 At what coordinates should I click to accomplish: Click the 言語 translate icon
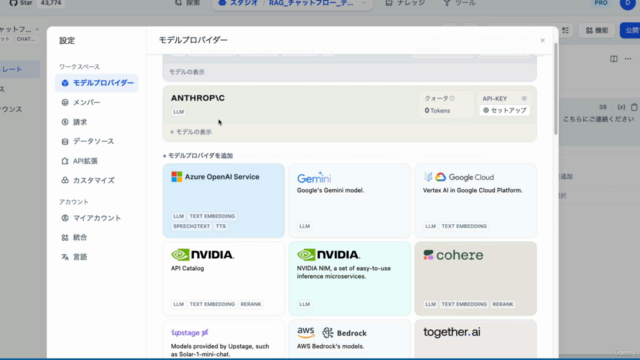pyautogui.click(x=65, y=257)
